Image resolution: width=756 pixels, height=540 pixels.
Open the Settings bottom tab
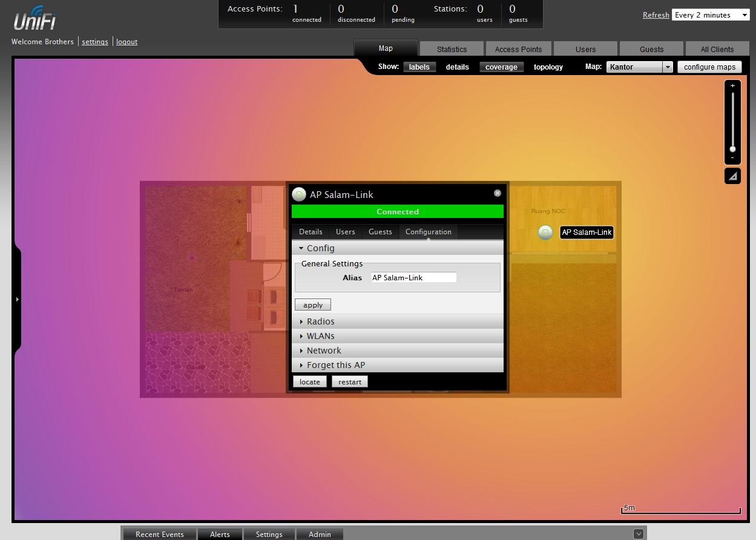(269, 534)
